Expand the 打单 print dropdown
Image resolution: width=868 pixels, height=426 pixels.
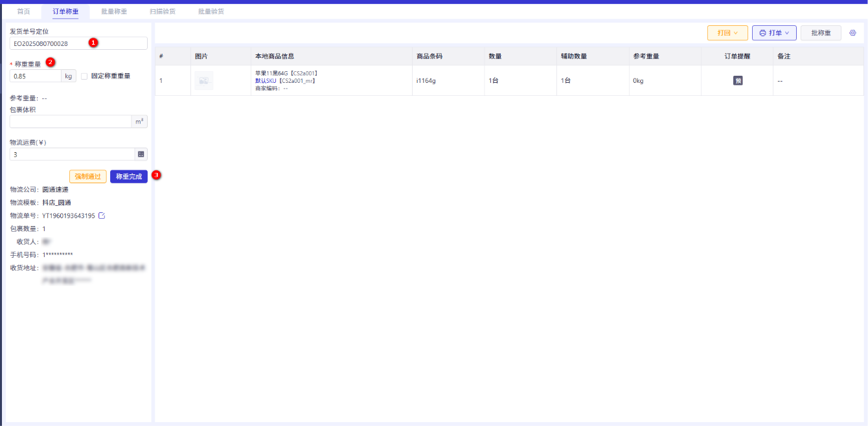(x=774, y=33)
